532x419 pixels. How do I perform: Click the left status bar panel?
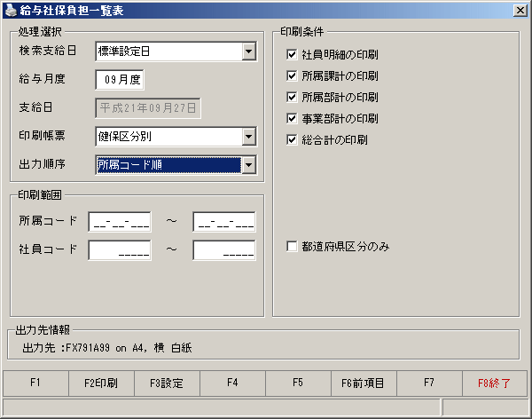click(221, 407)
